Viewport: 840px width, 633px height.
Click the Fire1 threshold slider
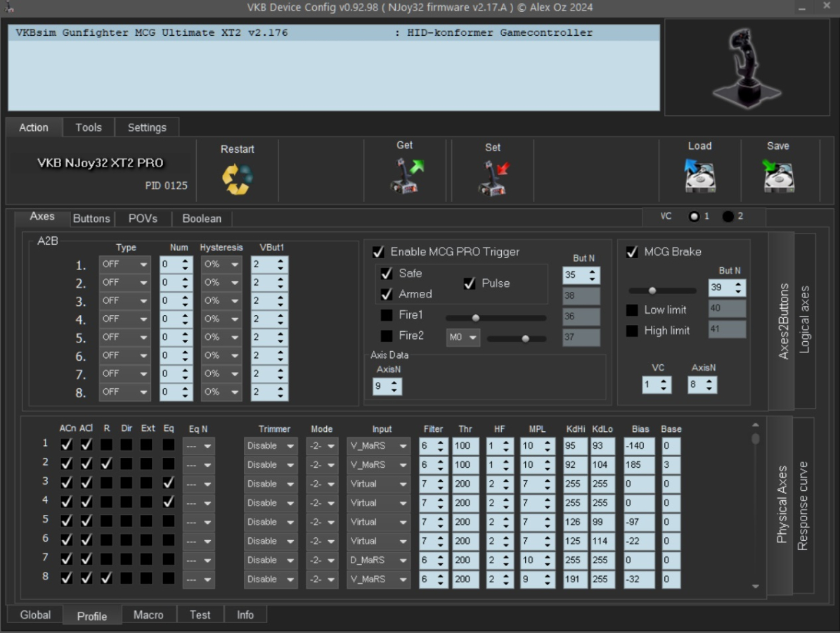(496, 318)
